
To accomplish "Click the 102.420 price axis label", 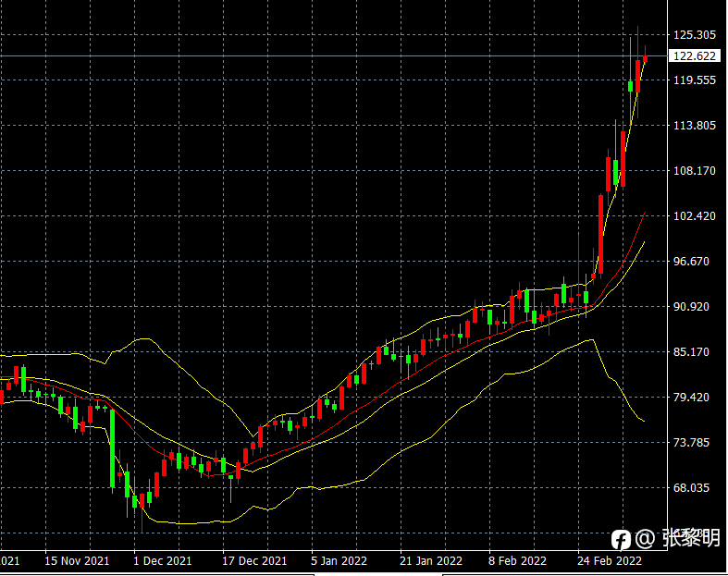I will click(695, 216).
